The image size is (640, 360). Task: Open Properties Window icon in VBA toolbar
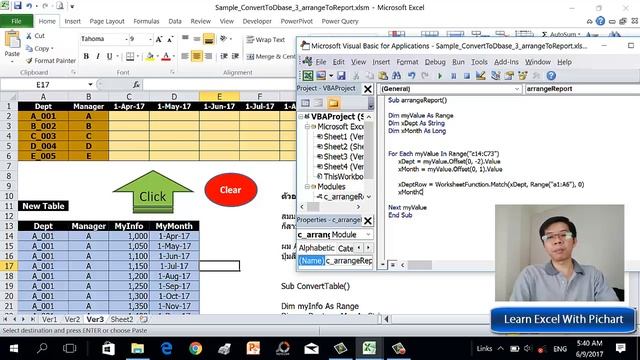click(x=509, y=76)
